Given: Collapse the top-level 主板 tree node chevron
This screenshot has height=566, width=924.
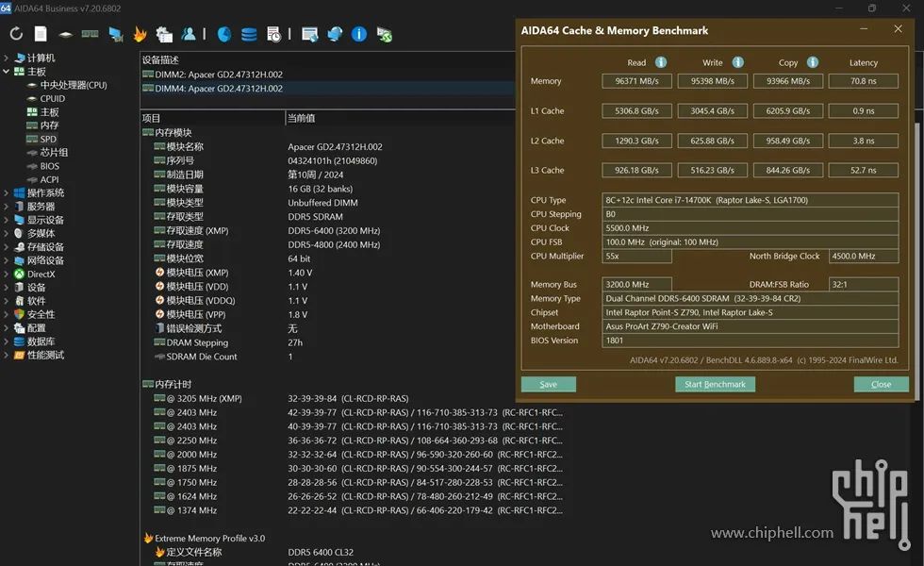Looking at the screenshot, I should point(6,72).
